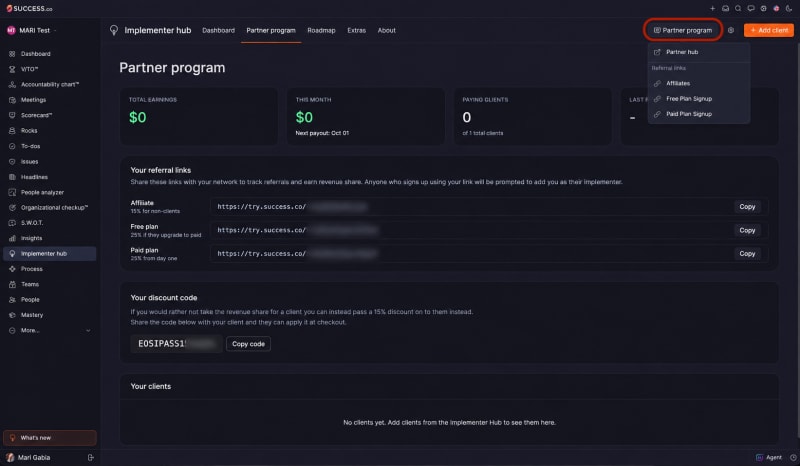Select the Partner program tab
The height and width of the screenshot is (466, 800).
[x=271, y=30]
